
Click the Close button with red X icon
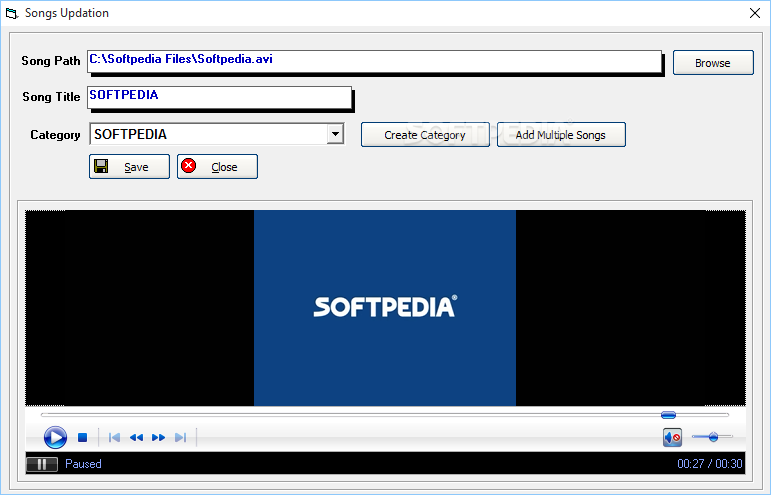click(x=217, y=167)
